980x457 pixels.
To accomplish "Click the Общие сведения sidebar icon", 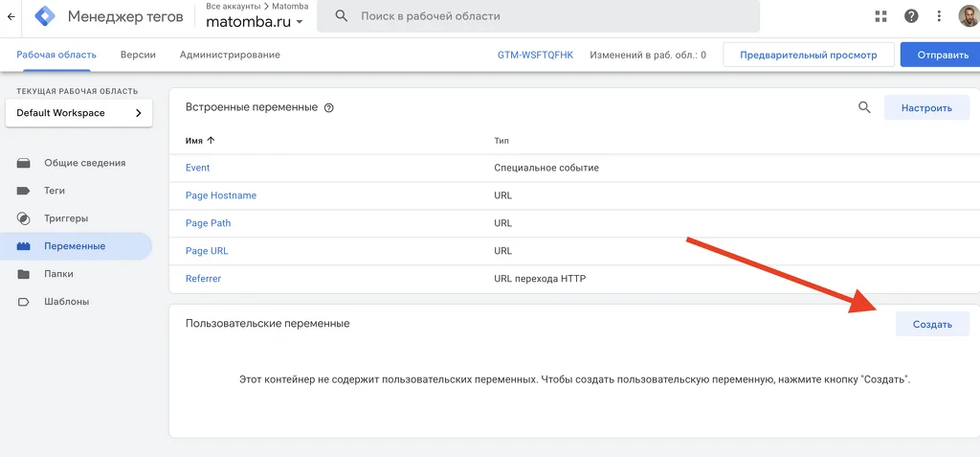I will pos(24,163).
